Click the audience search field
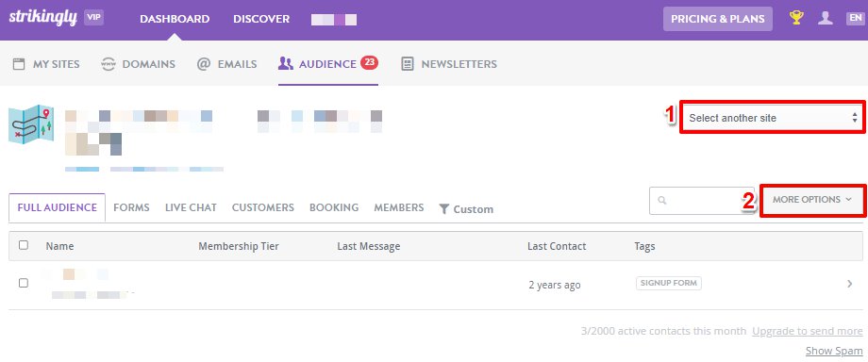The height and width of the screenshot is (362, 868). [x=701, y=201]
